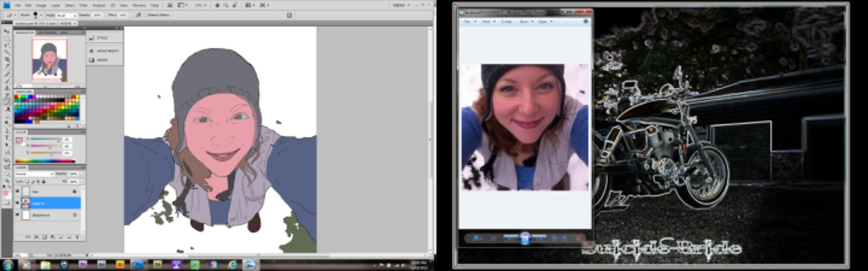This screenshot has width=868, height=271.
Task: Hide the Background layer with the eye icon
Action: 18,215
